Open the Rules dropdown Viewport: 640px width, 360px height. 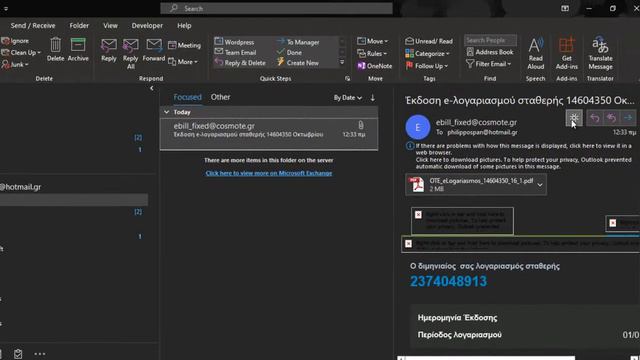click(372, 53)
